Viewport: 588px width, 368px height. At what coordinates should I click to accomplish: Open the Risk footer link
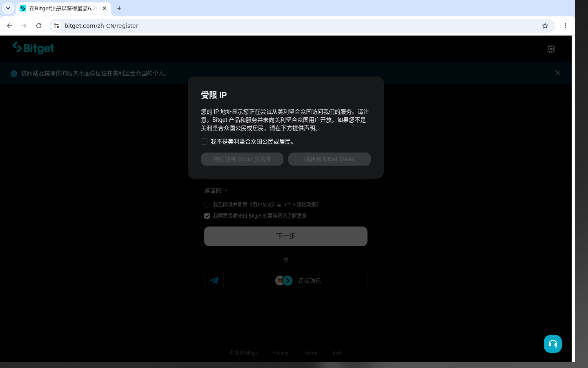(x=337, y=353)
